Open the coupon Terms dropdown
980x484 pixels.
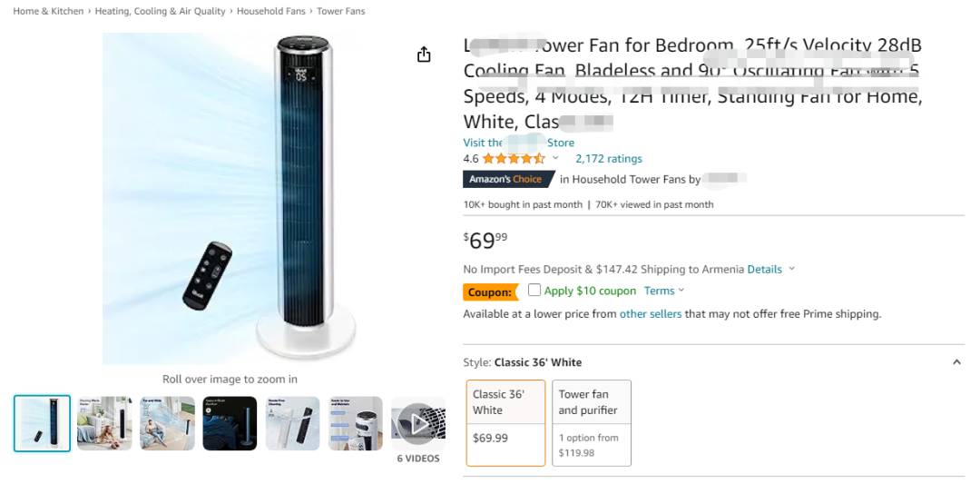click(x=664, y=291)
